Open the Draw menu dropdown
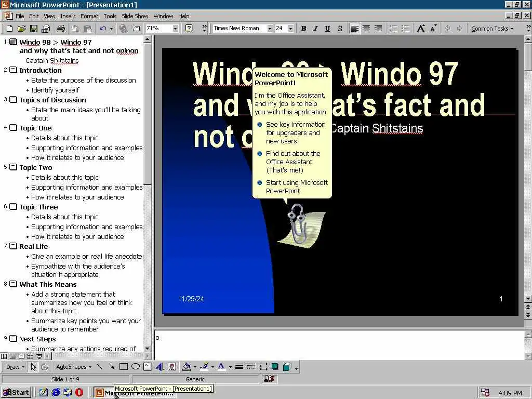Viewport: 532px width, 399px height. coord(15,367)
